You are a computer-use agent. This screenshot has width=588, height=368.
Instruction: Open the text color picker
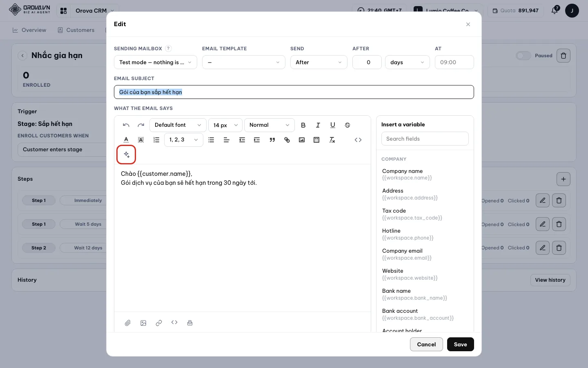coord(126,140)
